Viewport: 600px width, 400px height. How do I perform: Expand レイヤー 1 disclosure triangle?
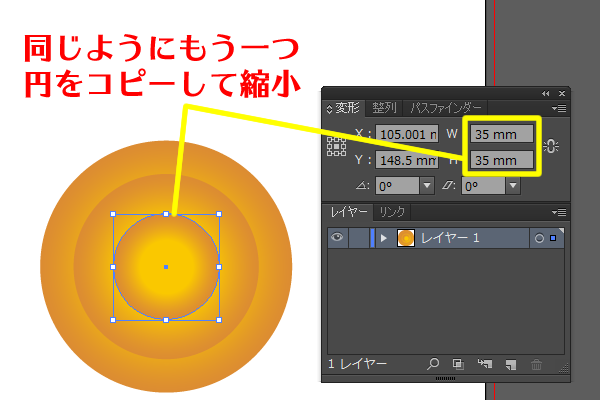click(383, 238)
